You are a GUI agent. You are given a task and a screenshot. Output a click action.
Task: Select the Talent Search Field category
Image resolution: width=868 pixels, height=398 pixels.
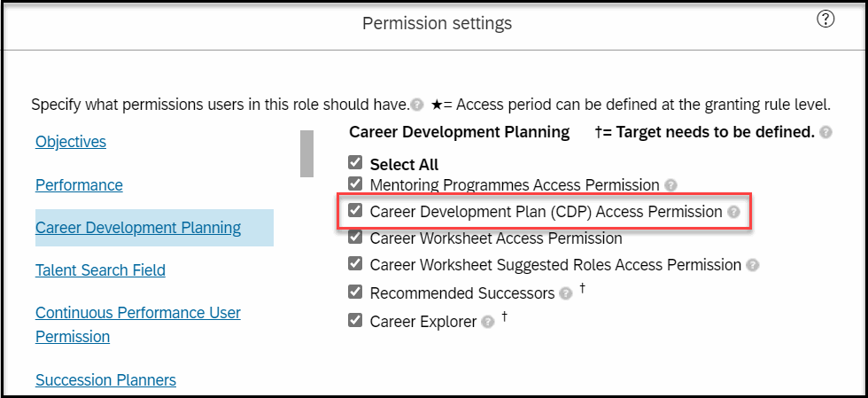coord(100,270)
